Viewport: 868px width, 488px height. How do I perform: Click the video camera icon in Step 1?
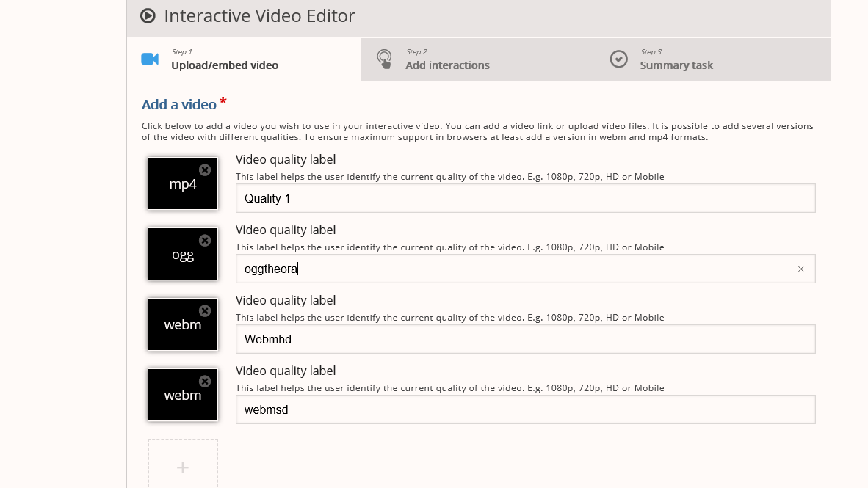[x=150, y=59]
